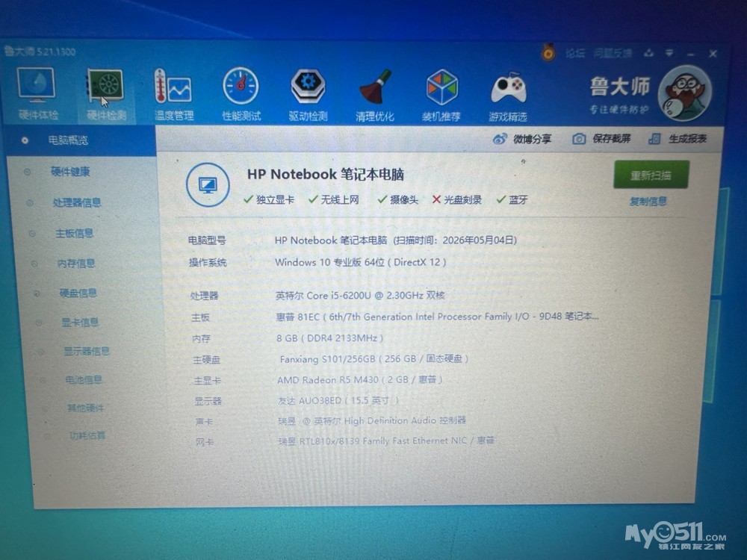747x560 pixels.
Task: Open the 问题反馈 feedback link
Action: point(613,53)
